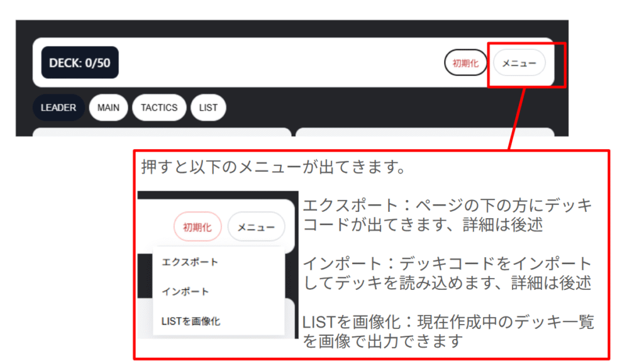Image resolution: width=644 pixels, height=361 pixels.
Task: Click the text 押すと以下のメニューが出てきます。
Action: (x=274, y=167)
